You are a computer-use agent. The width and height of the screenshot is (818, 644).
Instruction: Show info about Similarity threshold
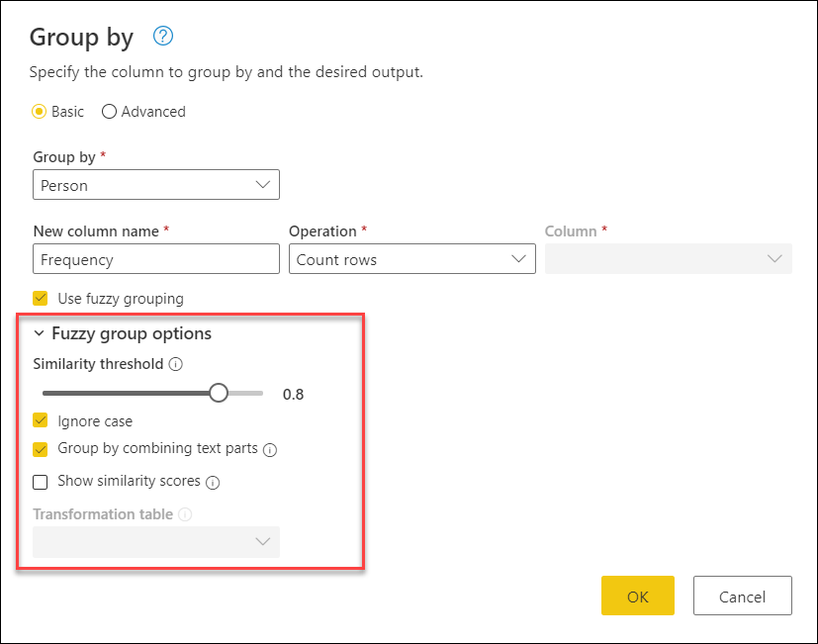click(x=176, y=364)
